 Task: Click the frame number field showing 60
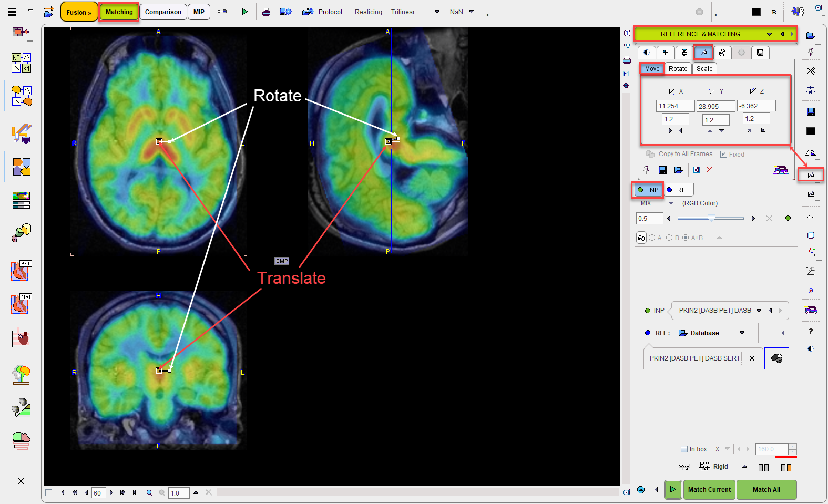[98, 493]
